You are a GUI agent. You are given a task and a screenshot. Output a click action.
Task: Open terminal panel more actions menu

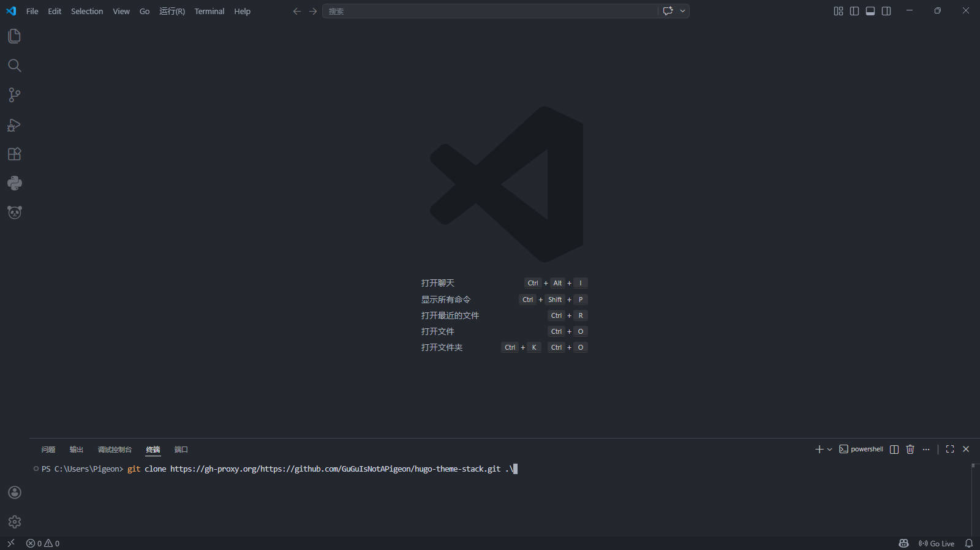point(926,450)
